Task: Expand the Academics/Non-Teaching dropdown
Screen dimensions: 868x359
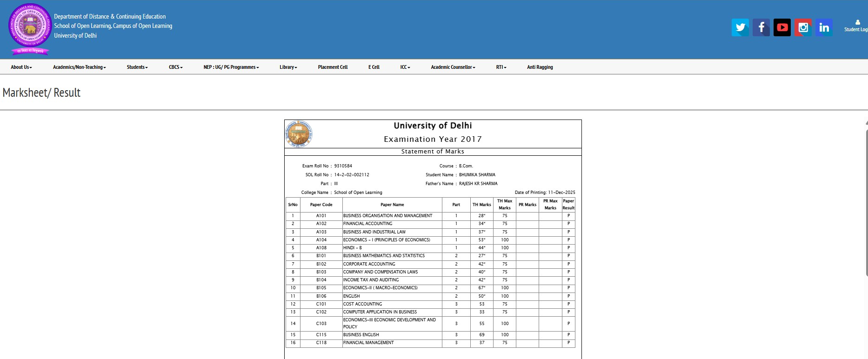Action: click(x=79, y=67)
